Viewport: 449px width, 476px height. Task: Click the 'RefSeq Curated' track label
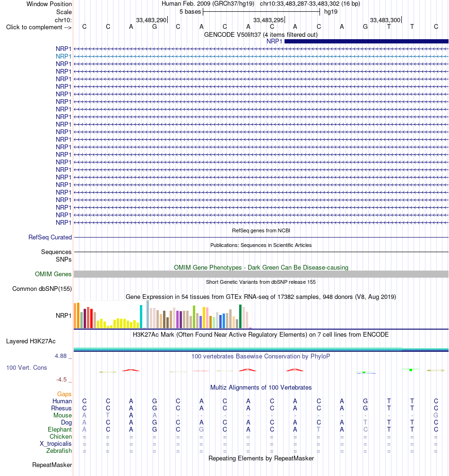[x=50, y=237]
